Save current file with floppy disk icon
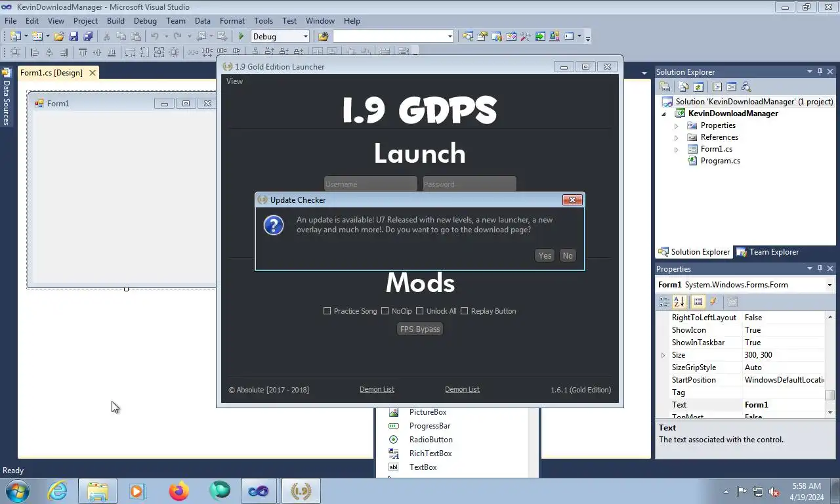The height and width of the screenshot is (504, 840). coord(73,36)
